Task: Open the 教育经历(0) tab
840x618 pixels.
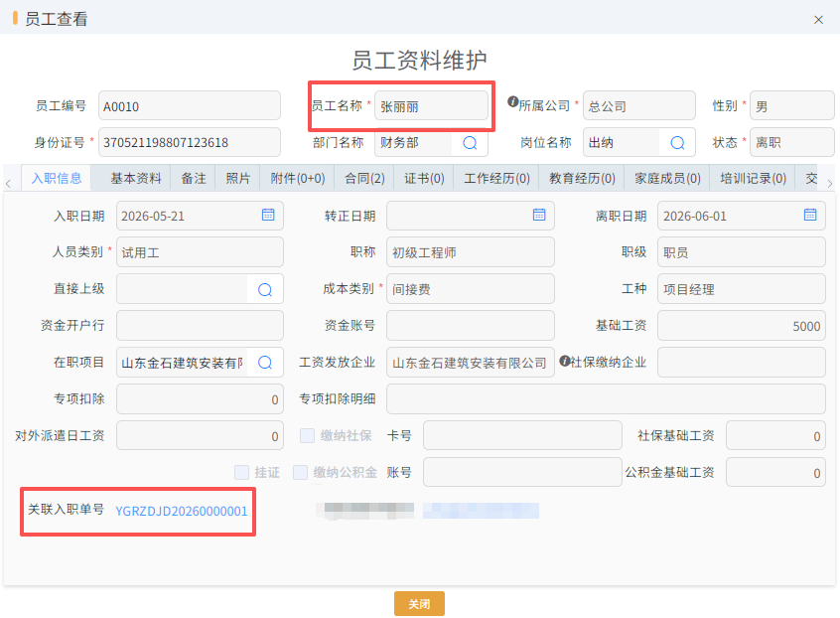Action: pos(582,178)
